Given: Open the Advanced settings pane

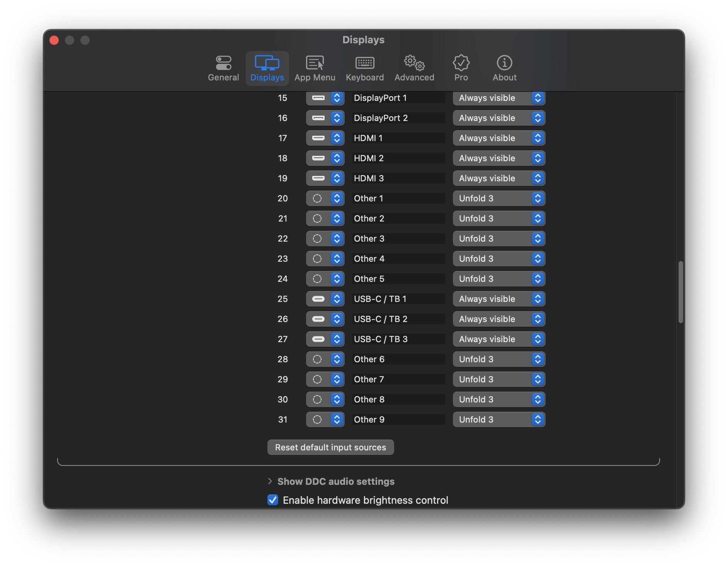Looking at the screenshot, I should pos(414,68).
